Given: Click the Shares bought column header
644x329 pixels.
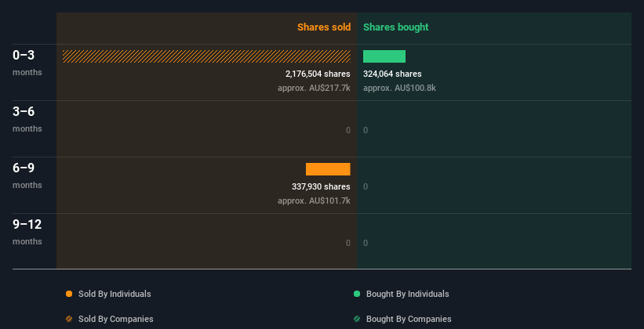Looking at the screenshot, I should pyautogui.click(x=396, y=27).
